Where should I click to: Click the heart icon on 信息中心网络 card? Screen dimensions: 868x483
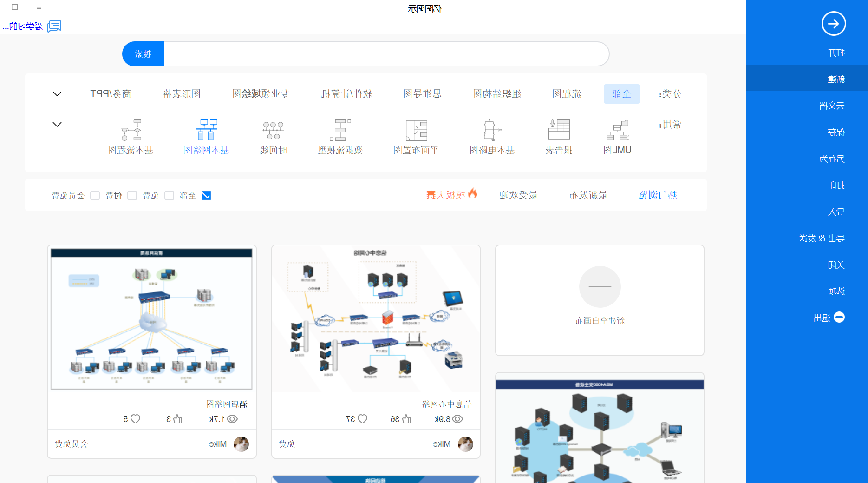[x=362, y=419]
